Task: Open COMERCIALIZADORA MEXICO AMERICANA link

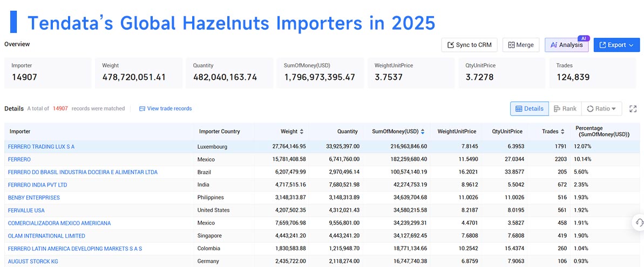Action: (x=59, y=223)
